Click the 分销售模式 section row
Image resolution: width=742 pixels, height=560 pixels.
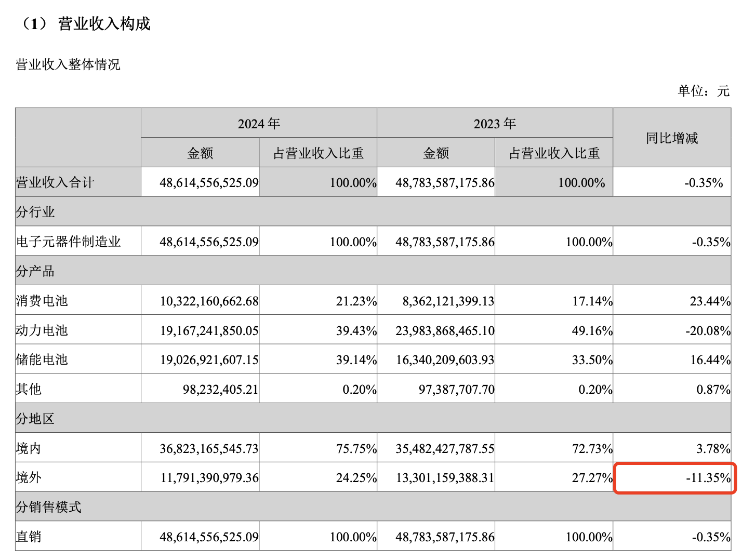[x=49, y=507]
